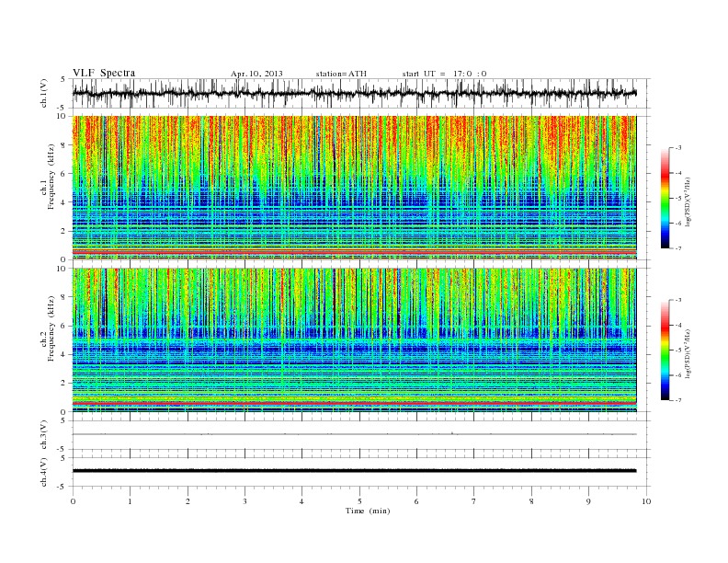Click inside the ch.1 spectrogram panel
The width and height of the screenshot is (728, 563).
[354, 188]
